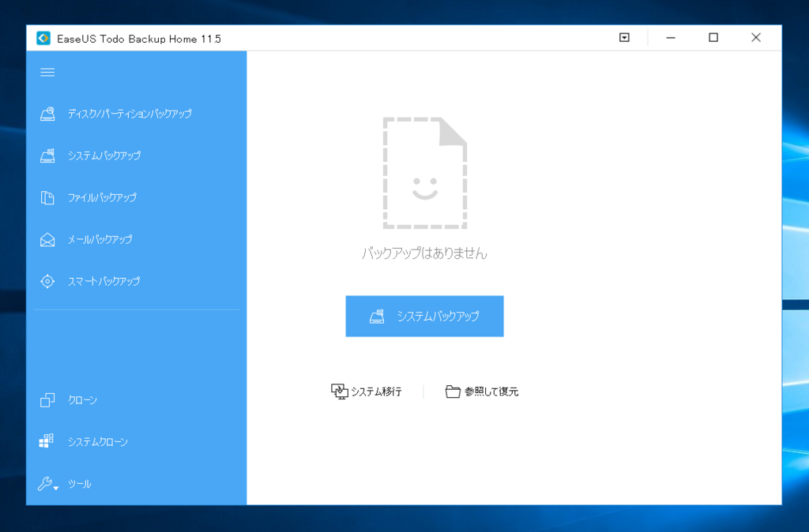Open システム移行 link text
Screen dimensions: 809x532
[376, 392]
